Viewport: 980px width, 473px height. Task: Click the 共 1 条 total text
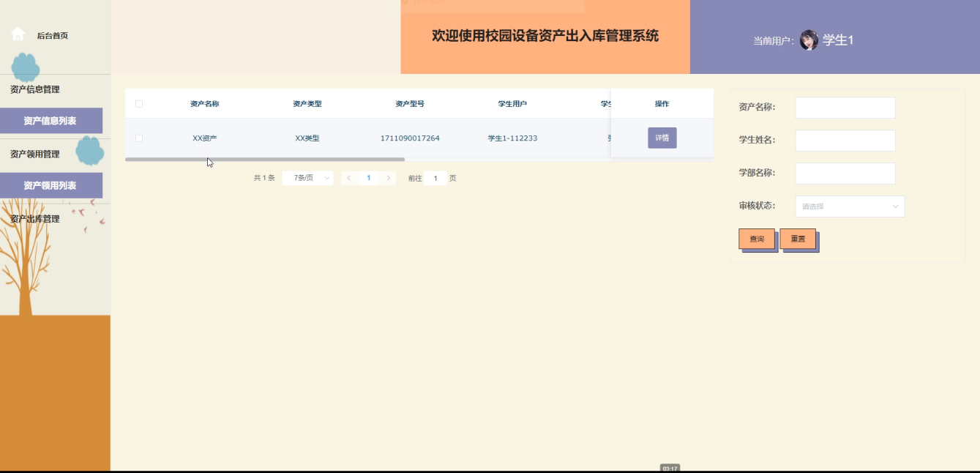(264, 178)
